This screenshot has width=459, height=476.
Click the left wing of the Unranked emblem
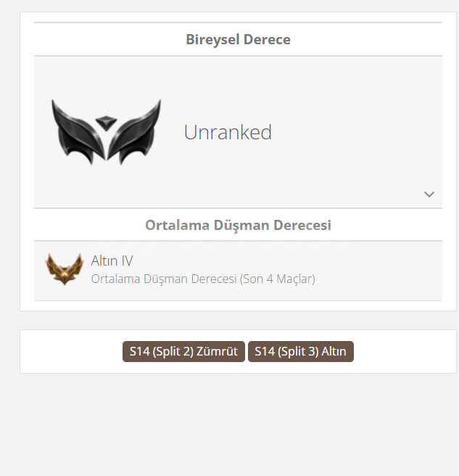[78, 132]
